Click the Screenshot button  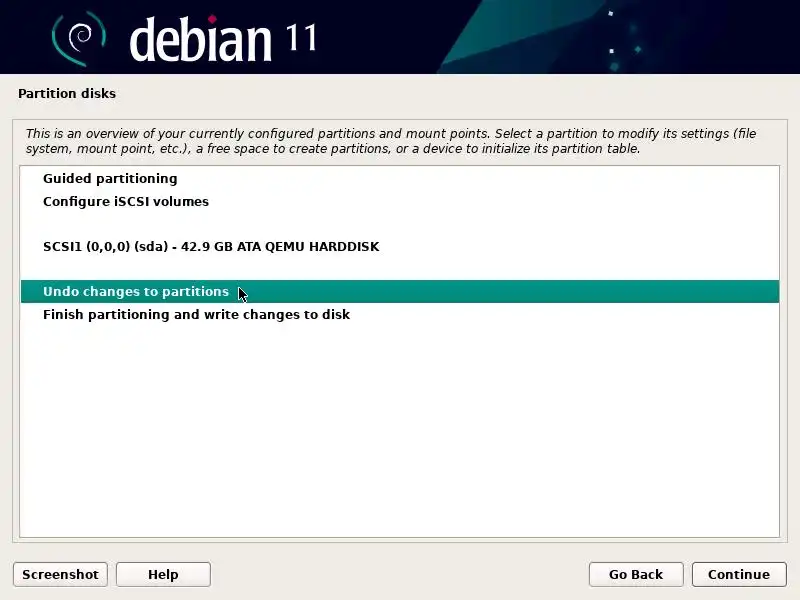pos(60,574)
